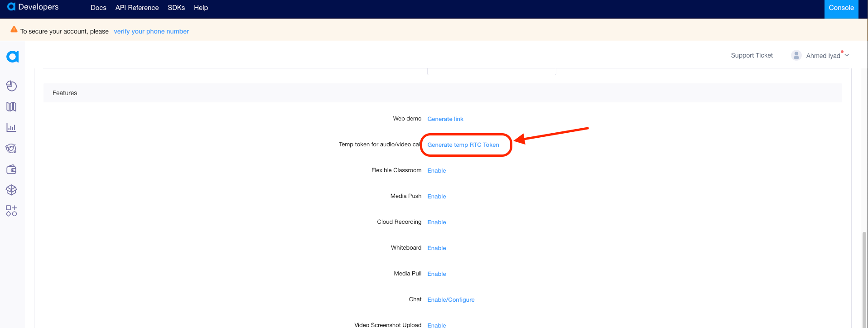Open the usage bar chart sidebar icon
The image size is (868, 328).
[x=11, y=127]
